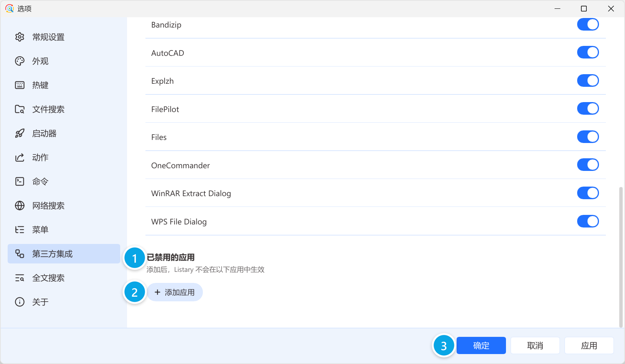Image resolution: width=625 pixels, height=364 pixels.
Task: Click the Listary app icon in title bar
Action: (10, 8)
